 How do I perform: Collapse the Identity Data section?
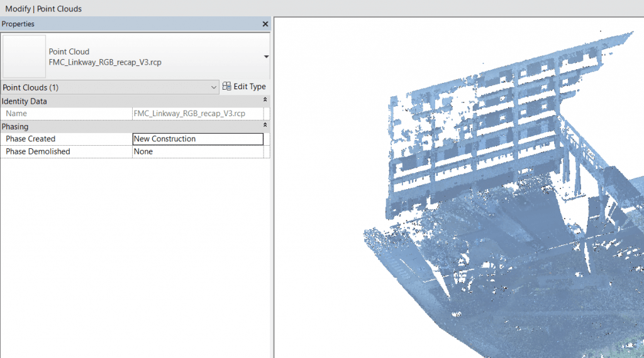click(265, 100)
